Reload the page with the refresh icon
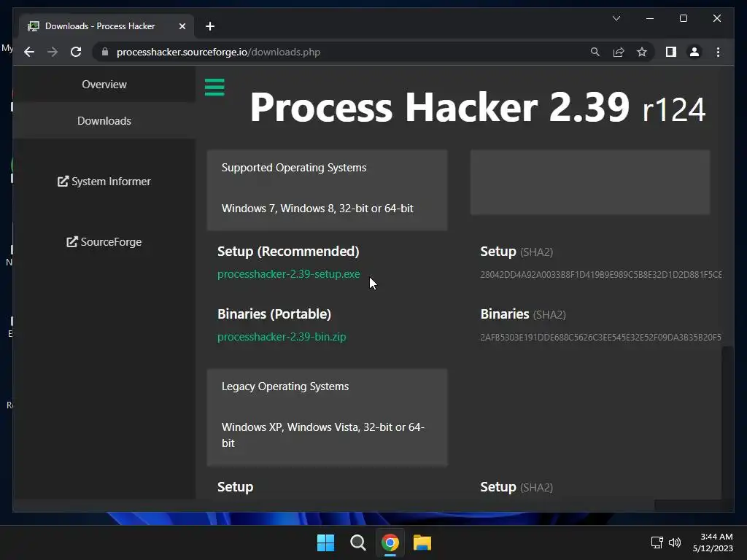The width and height of the screenshot is (747, 560). coord(76,52)
